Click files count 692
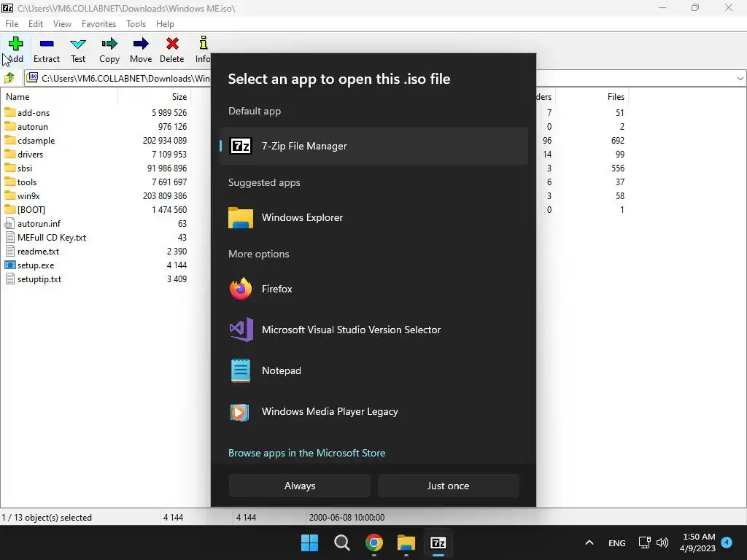Screen dimensions: 747x560 point(618,141)
